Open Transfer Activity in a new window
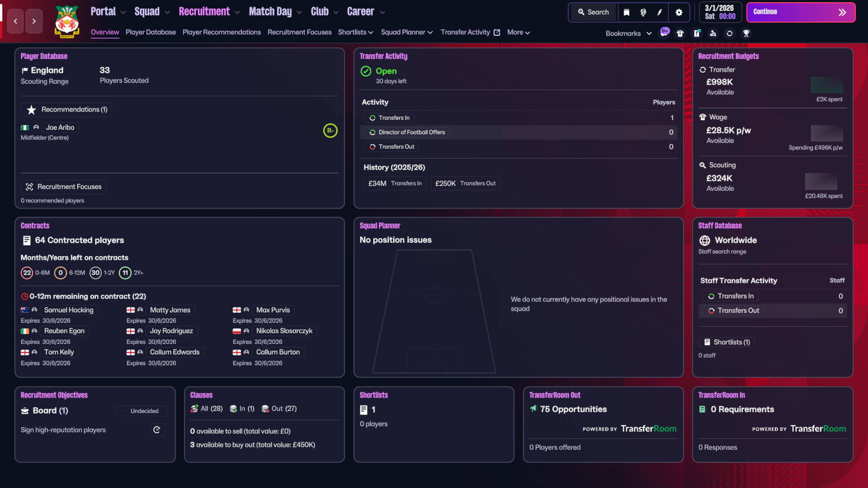 [x=497, y=32]
